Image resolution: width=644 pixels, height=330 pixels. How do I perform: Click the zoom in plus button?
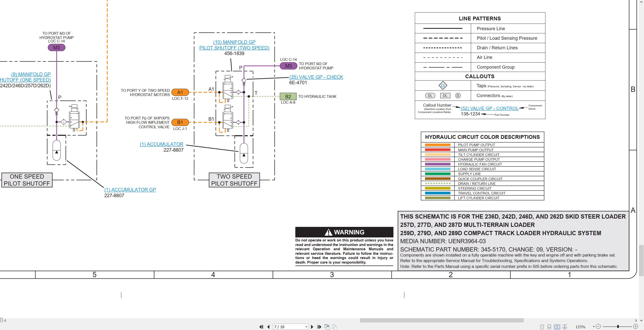point(635,326)
